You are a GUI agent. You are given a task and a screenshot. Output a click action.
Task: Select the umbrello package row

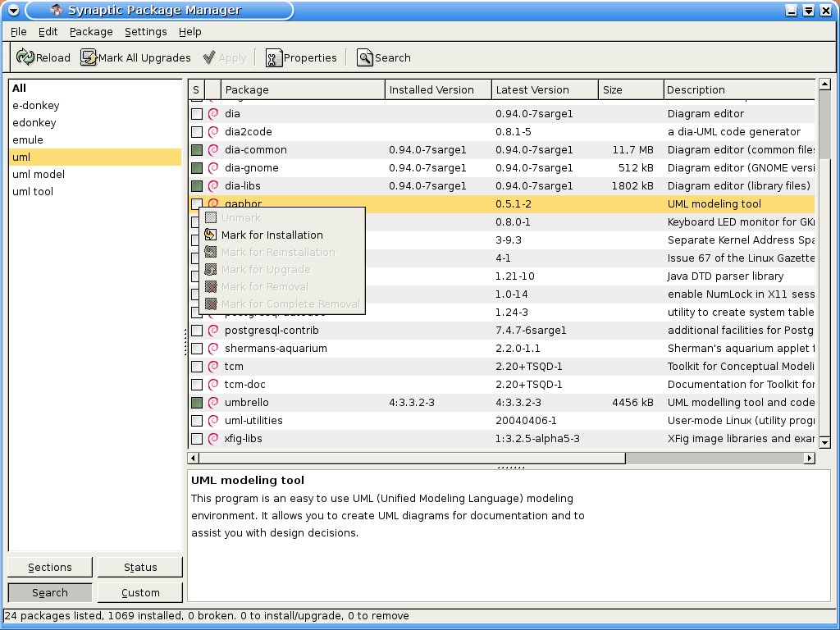pyautogui.click(x=502, y=402)
